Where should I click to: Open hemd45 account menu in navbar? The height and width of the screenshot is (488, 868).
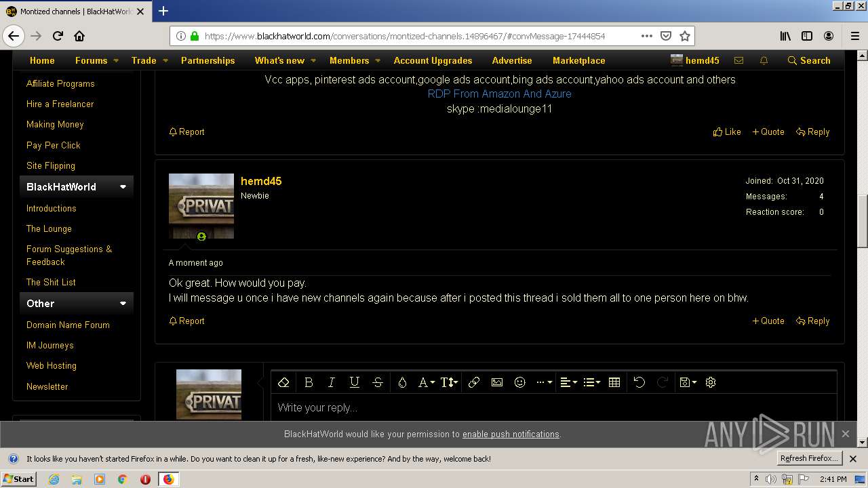tap(695, 60)
